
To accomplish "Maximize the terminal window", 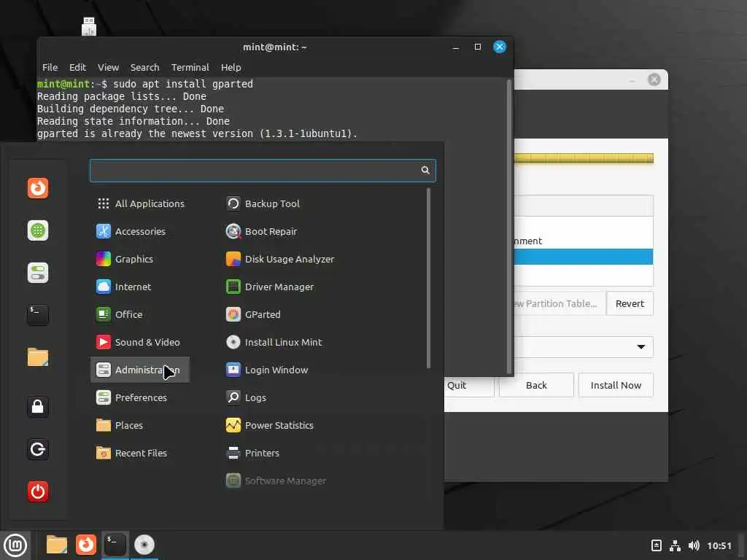I will click(477, 47).
